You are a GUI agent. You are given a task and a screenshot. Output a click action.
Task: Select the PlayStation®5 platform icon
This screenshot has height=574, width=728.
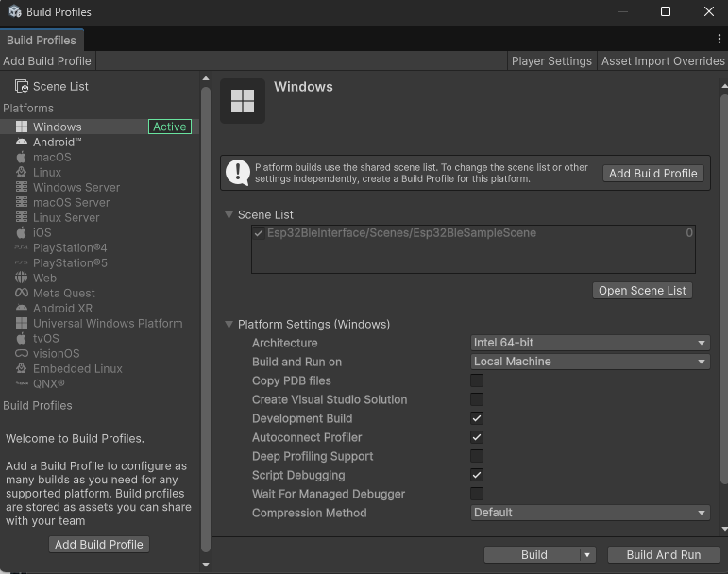tap(22, 263)
